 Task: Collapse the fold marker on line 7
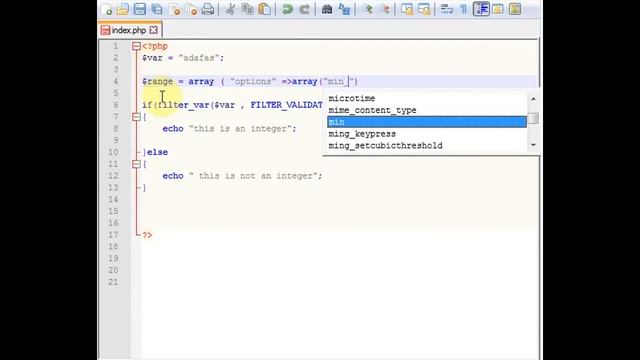pos(136,117)
